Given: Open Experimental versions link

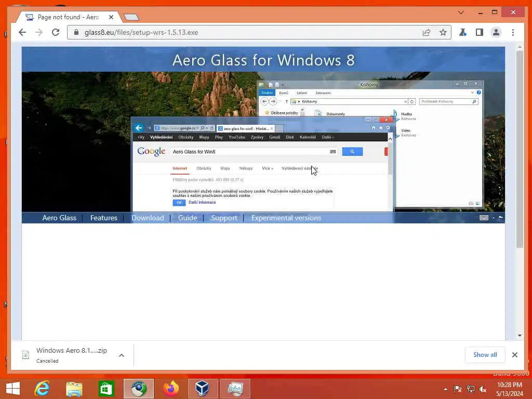Looking at the screenshot, I should 286,218.
